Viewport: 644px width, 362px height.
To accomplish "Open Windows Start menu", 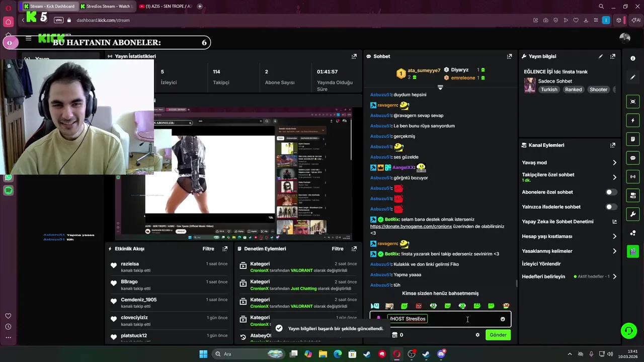I will click(x=203, y=354).
